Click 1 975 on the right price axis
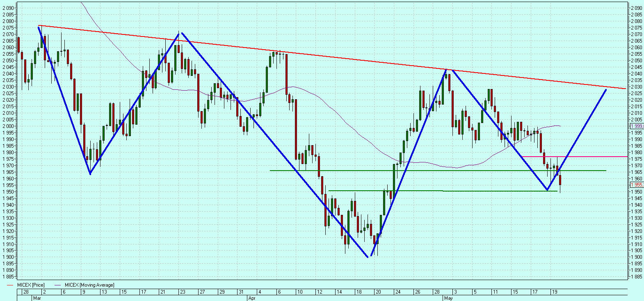Image resolution: width=644 pixels, height=301 pixels. (x=637, y=159)
